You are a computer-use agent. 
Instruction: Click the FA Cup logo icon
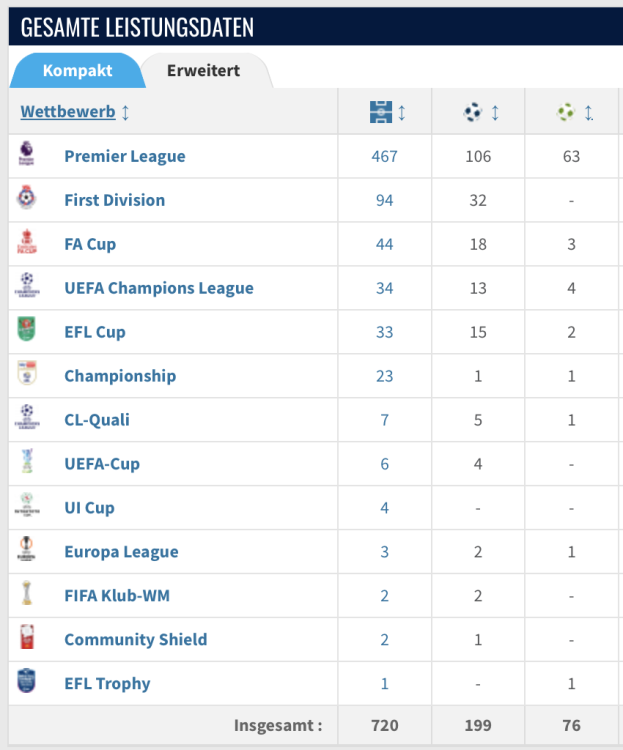[x=26, y=243]
